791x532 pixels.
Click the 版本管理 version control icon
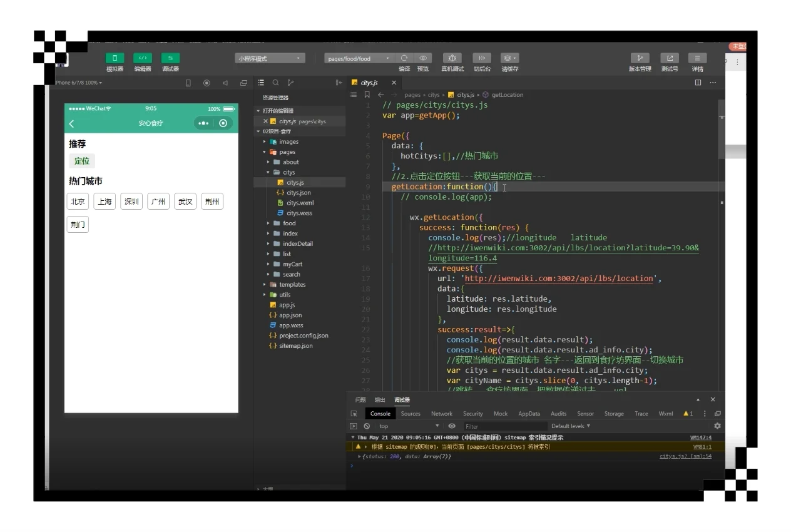(x=640, y=58)
